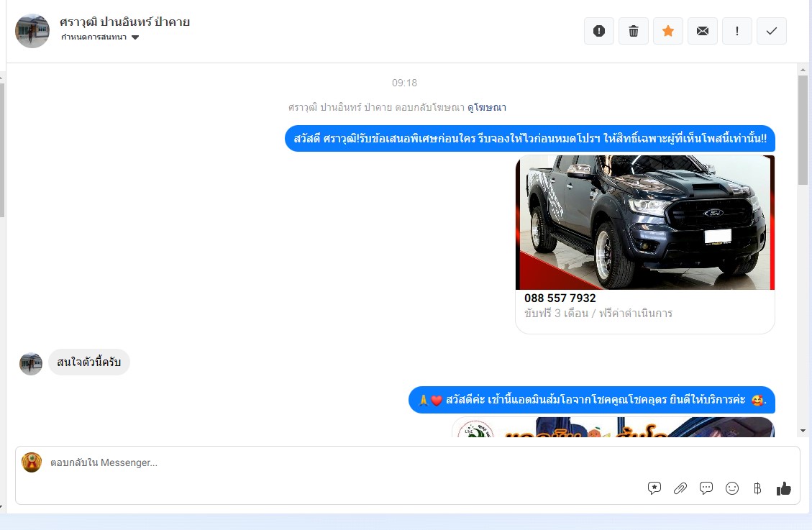Click the Baht payment request icon

click(x=757, y=488)
